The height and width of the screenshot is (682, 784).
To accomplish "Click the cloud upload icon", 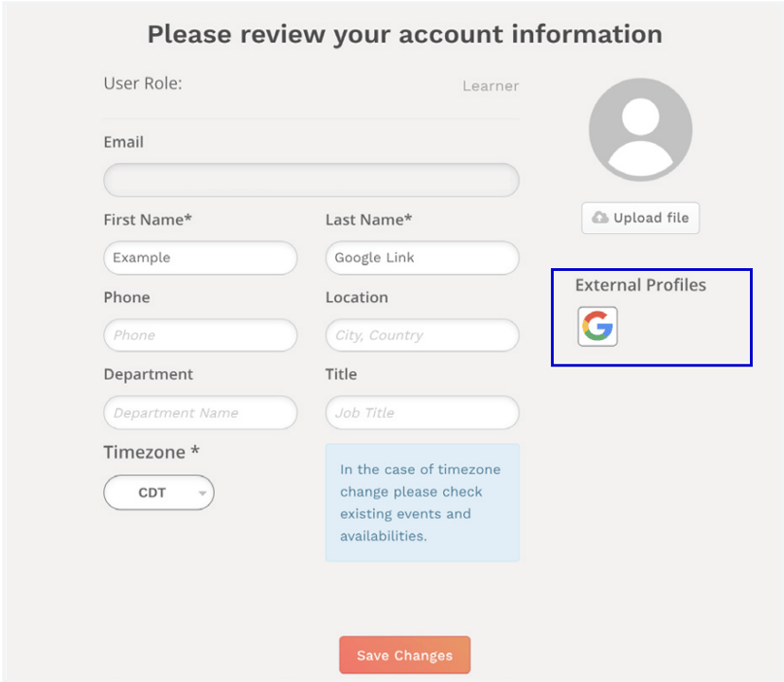I will pos(598,218).
